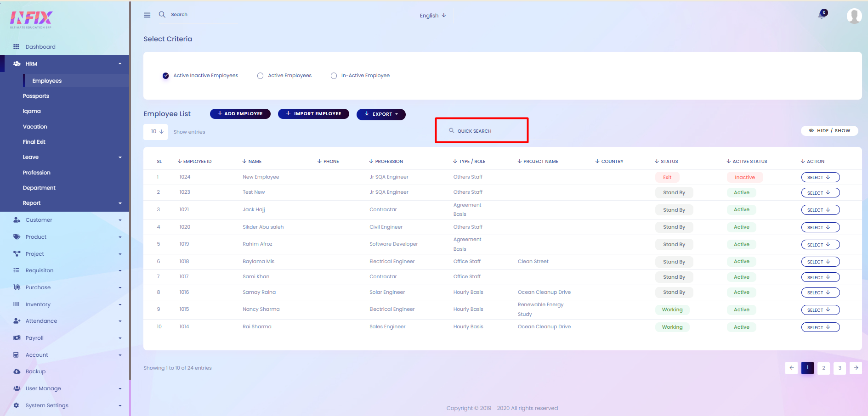Go to page 2
This screenshot has height=416, width=868.
click(x=823, y=368)
